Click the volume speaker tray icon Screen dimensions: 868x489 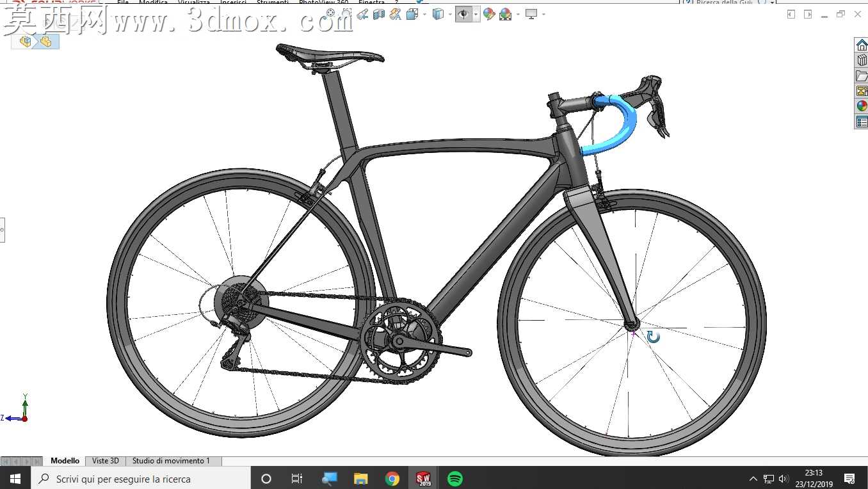coord(784,479)
